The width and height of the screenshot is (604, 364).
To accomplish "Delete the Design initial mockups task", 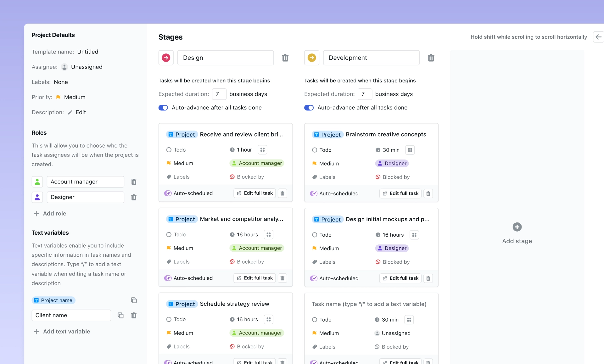I will tap(428, 278).
